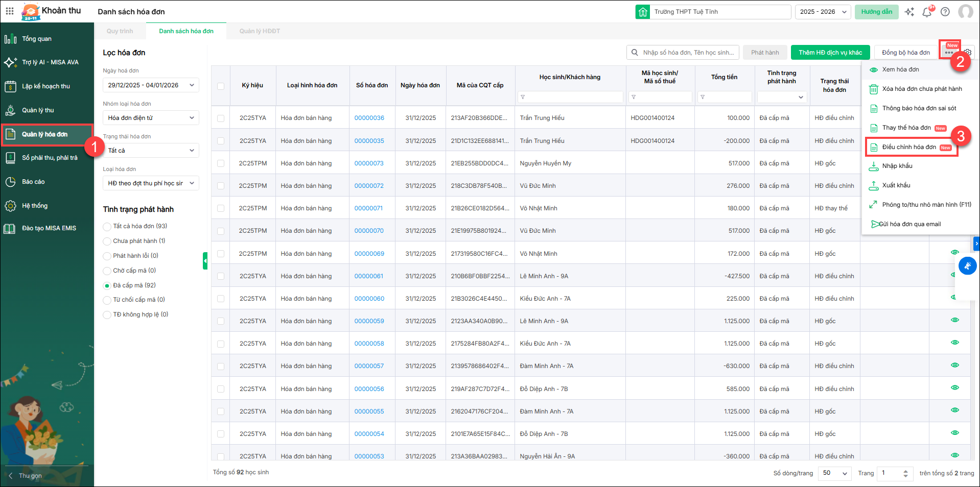Open the table settings gear icon
The height and width of the screenshot is (487, 980).
point(968,53)
